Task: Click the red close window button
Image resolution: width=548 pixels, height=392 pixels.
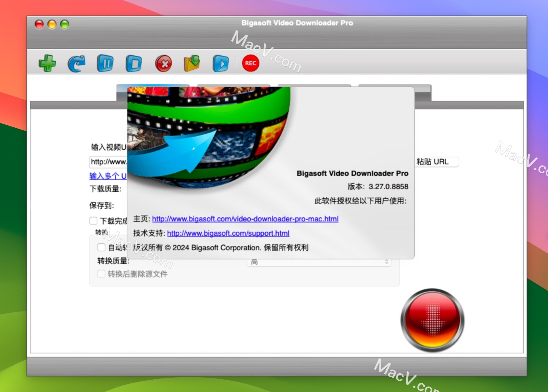Action: pyautogui.click(x=39, y=24)
